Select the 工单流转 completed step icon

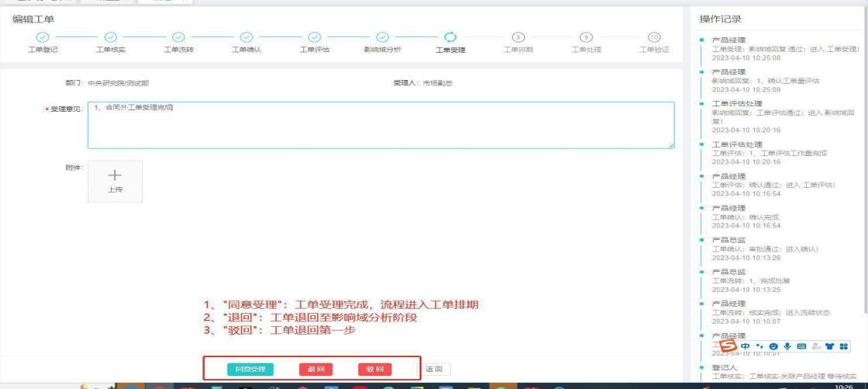click(178, 36)
